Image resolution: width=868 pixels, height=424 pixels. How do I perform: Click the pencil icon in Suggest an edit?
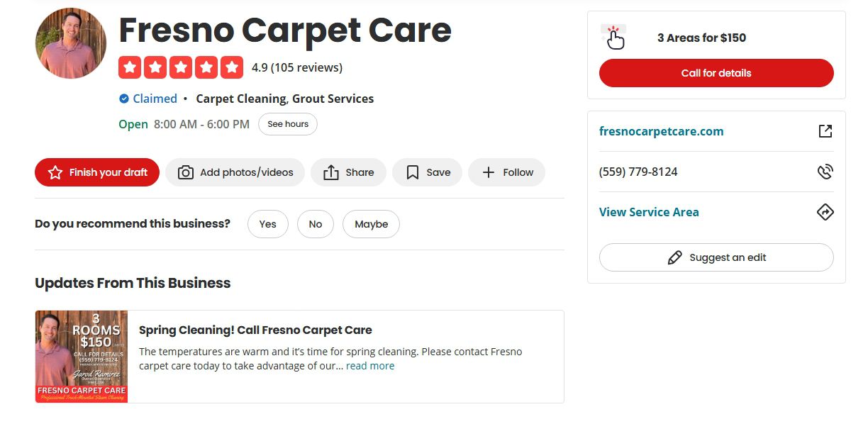click(x=674, y=257)
